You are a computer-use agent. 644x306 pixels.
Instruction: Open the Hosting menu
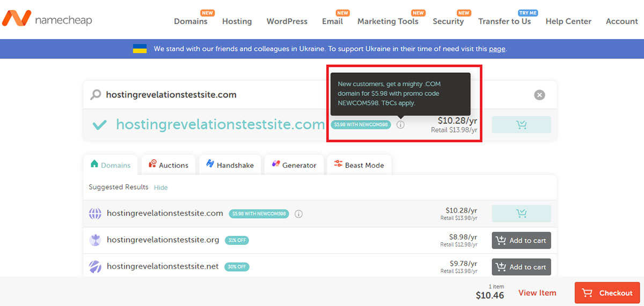click(237, 21)
